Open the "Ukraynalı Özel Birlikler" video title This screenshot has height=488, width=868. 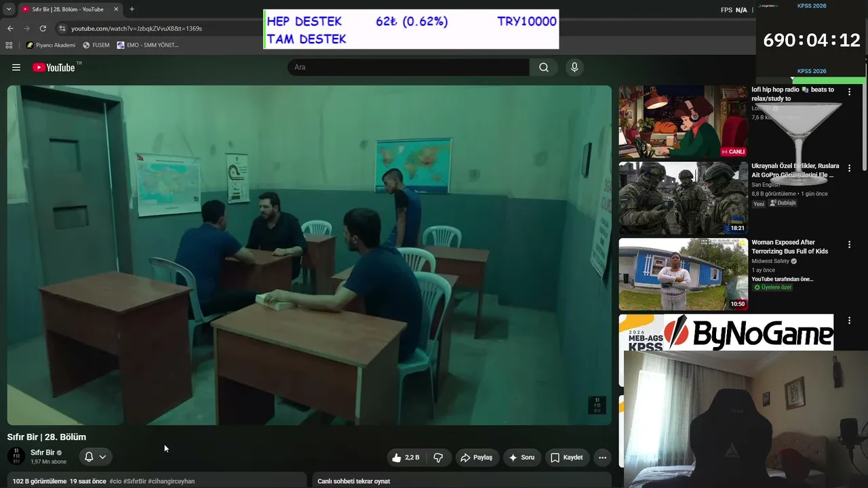coord(795,170)
